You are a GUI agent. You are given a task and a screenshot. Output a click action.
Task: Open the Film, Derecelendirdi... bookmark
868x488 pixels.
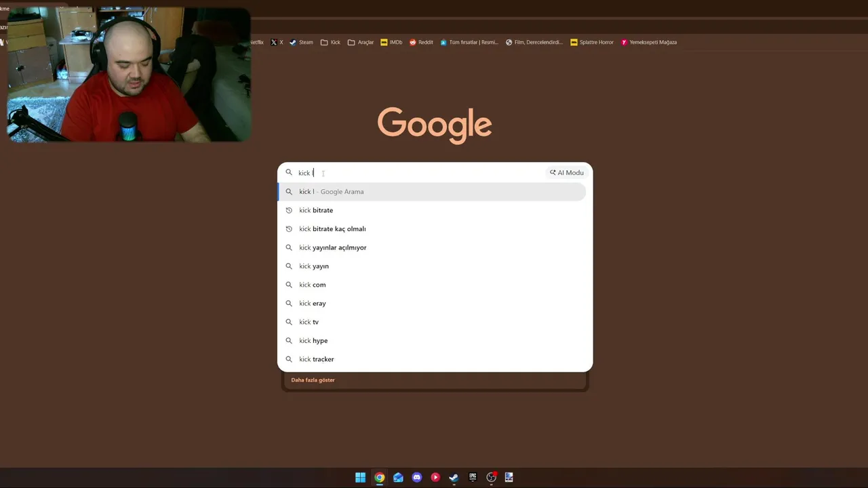click(534, 42)
